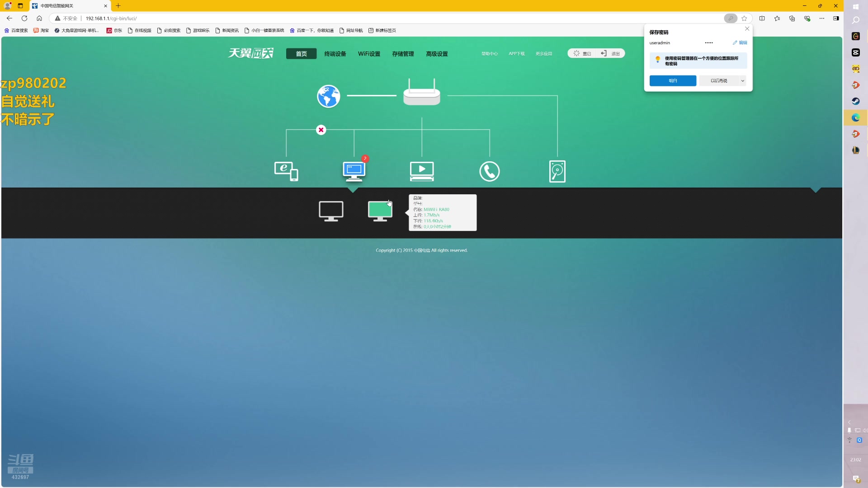Open 在线视频 bookmark
The height and width of the screenshot is (488, 868).
[140, 31]
